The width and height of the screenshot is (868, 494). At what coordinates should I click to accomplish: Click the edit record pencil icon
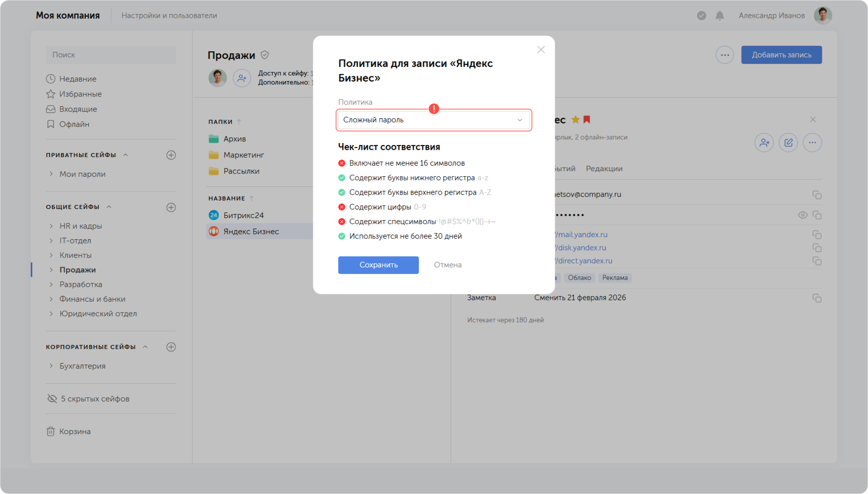pyautogui.click(x=788, y=142)
